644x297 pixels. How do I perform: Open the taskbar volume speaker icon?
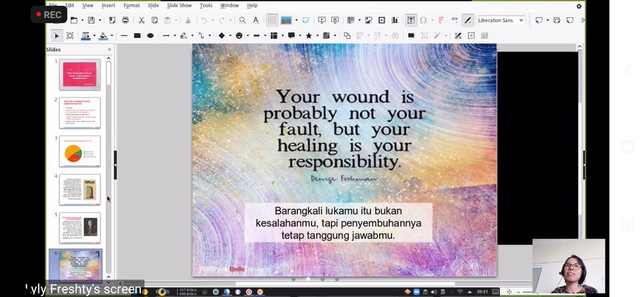coord(434,292)
